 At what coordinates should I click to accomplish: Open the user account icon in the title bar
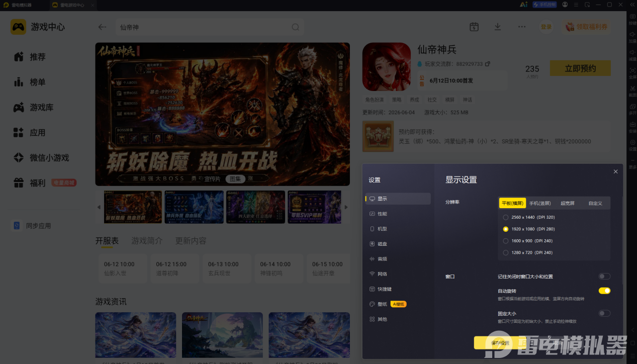[565, 5]
